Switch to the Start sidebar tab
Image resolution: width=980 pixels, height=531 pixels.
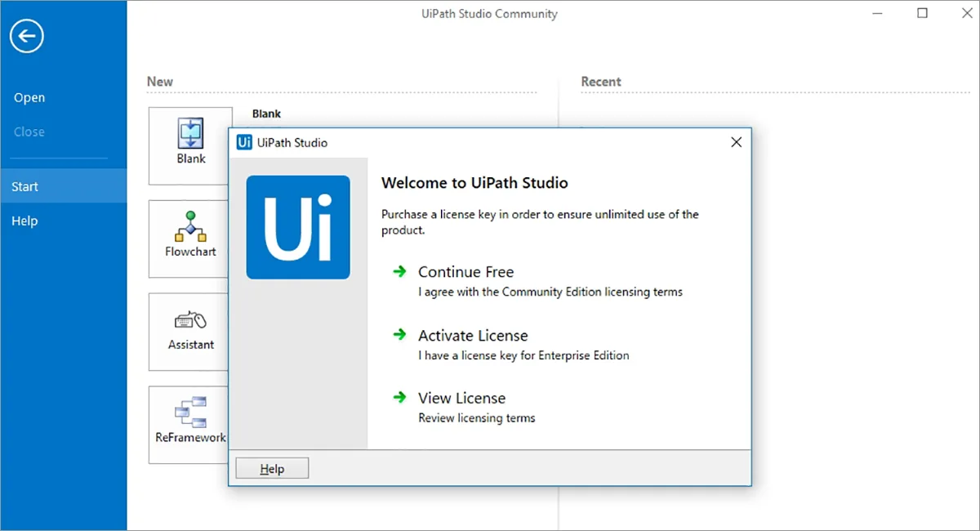coord(64,186)
